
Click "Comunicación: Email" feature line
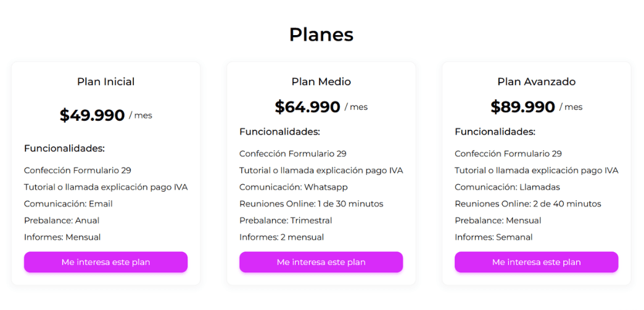click(x=68, y=203)
